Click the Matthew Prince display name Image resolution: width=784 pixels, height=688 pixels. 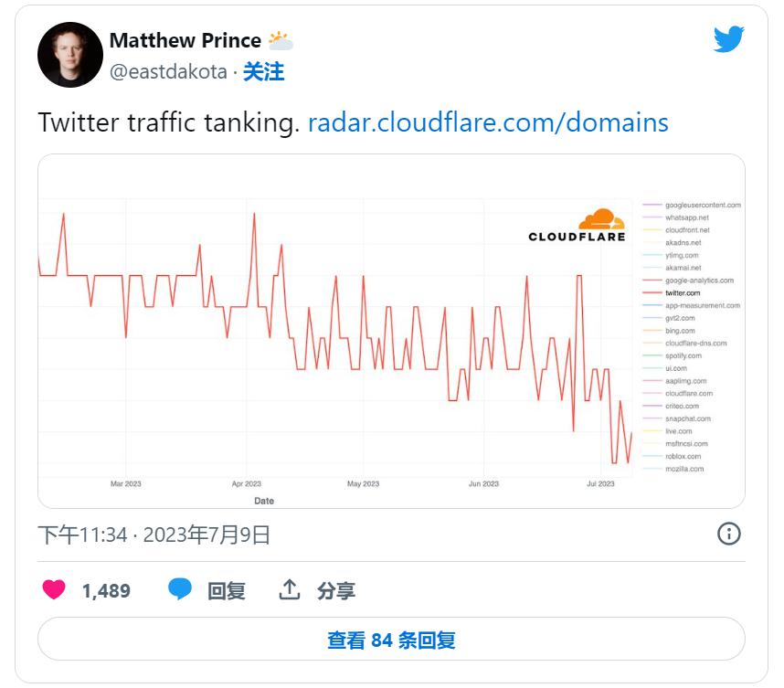click(x=185, y=41)
